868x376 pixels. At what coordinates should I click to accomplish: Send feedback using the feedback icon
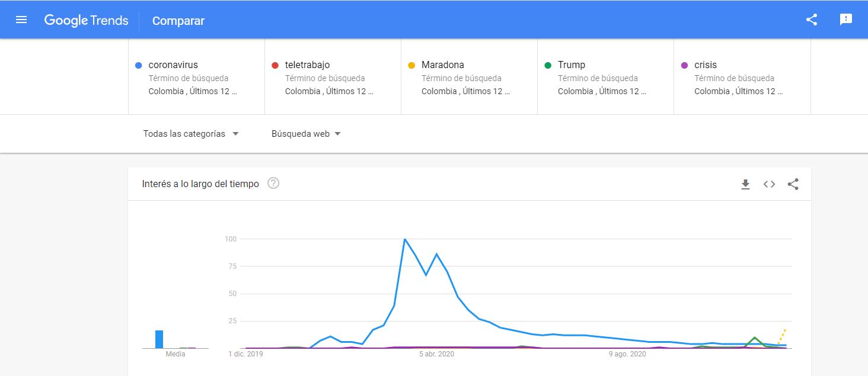[x=845, y=20]
